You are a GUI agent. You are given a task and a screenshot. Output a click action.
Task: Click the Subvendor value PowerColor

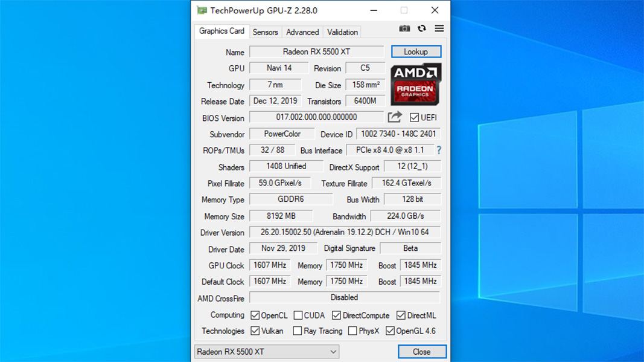pos(282,134)
